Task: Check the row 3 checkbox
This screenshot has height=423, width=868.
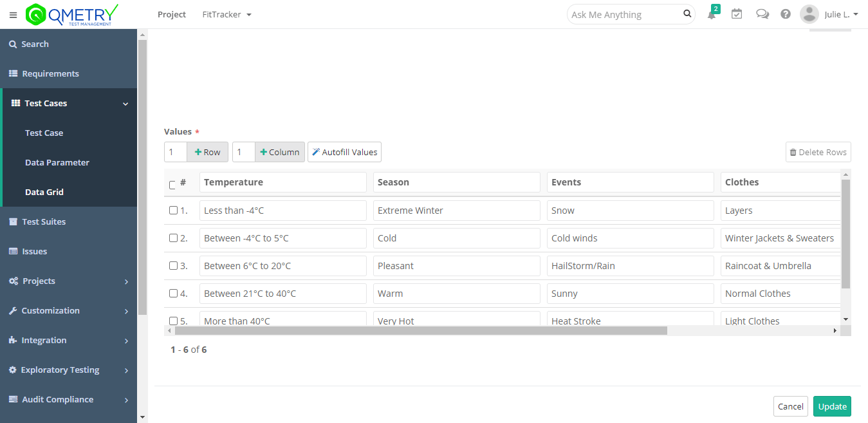Action: point(173,265)
